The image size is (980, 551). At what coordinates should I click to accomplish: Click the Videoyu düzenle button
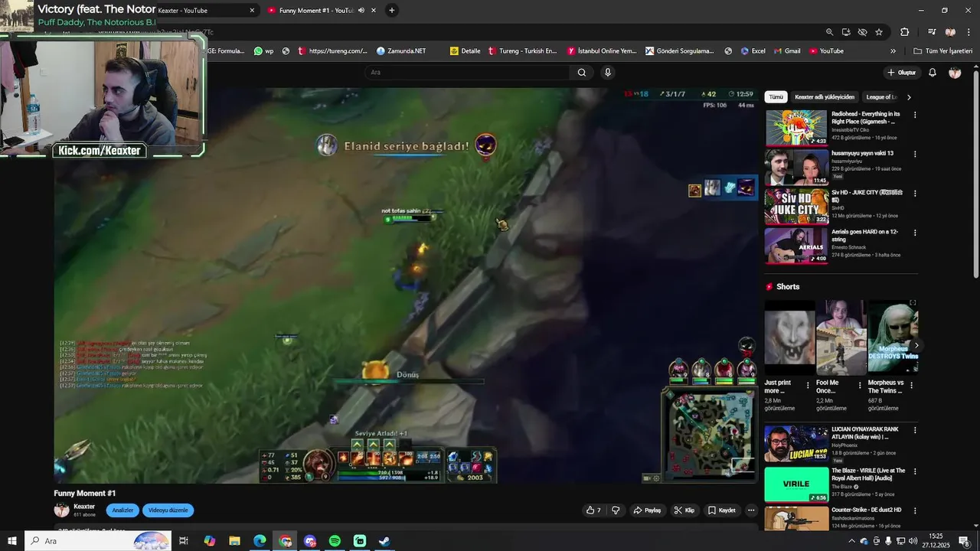(168, 510)
